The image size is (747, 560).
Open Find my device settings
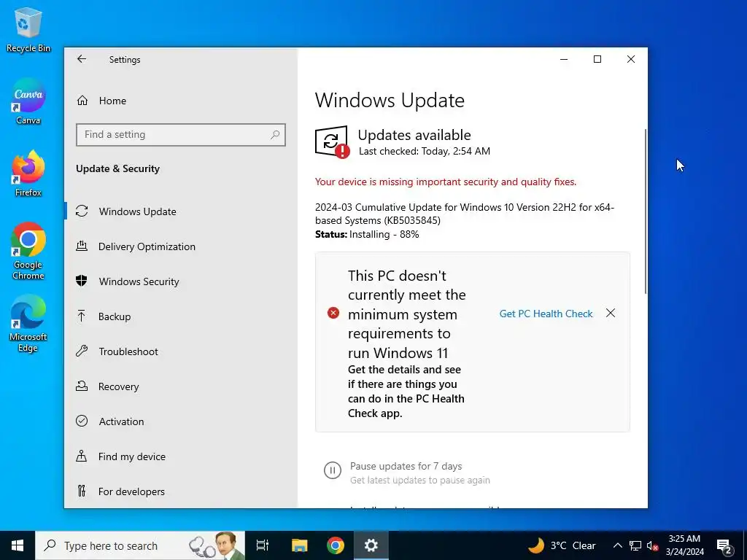tap(131, 456)
